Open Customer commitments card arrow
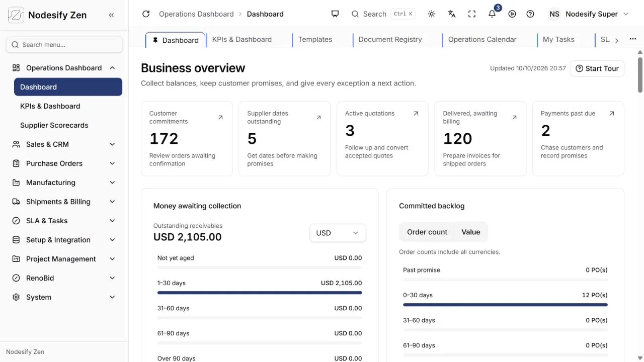 click(x=220, y=117)
